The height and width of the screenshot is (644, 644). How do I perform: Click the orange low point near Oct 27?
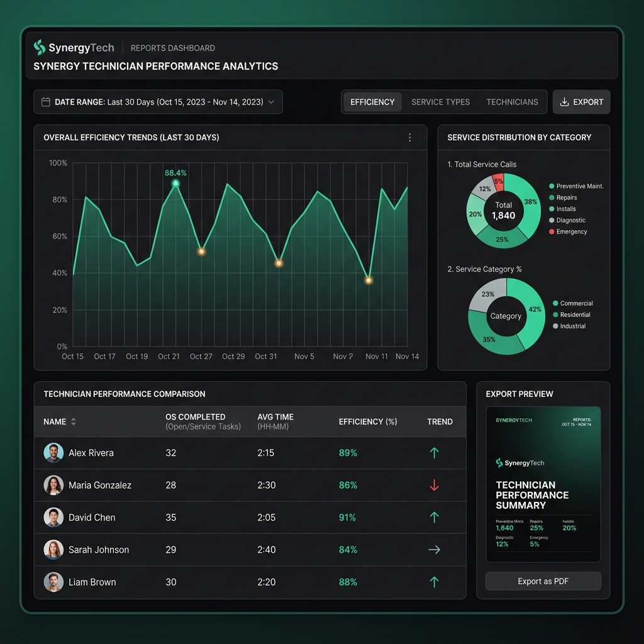201,252
